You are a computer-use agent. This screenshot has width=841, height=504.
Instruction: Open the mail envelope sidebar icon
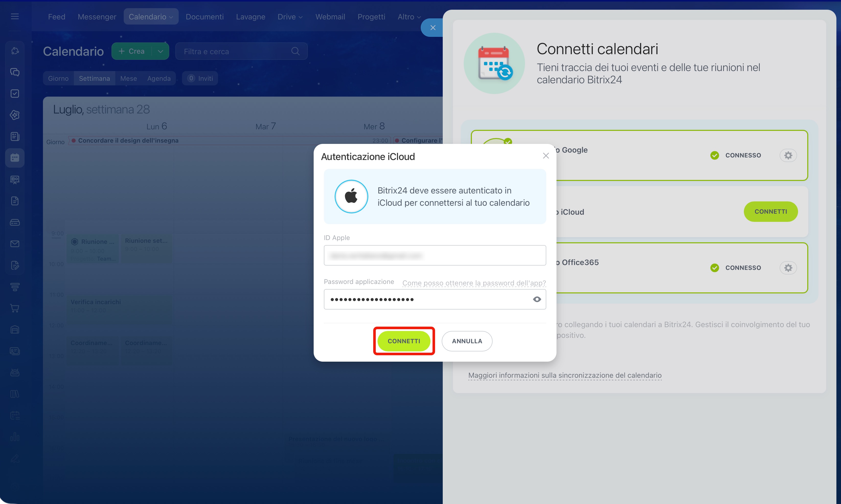coord(15,244)
